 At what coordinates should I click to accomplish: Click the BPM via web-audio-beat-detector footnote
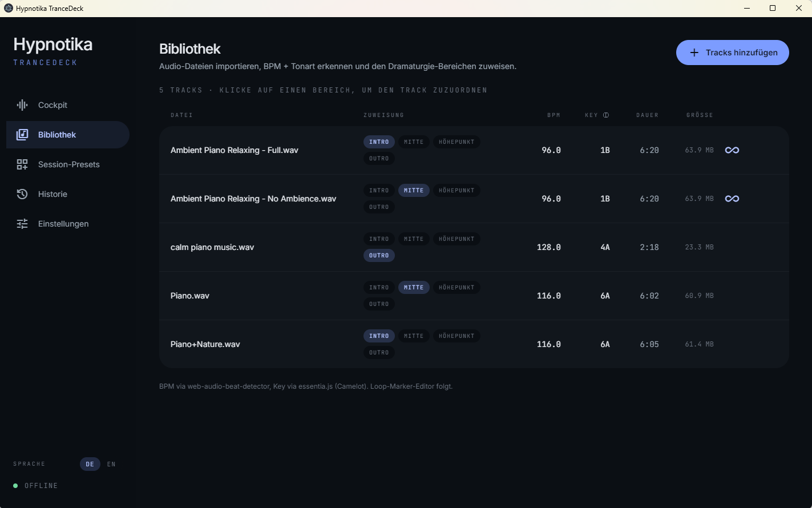(x=306, y=386)
